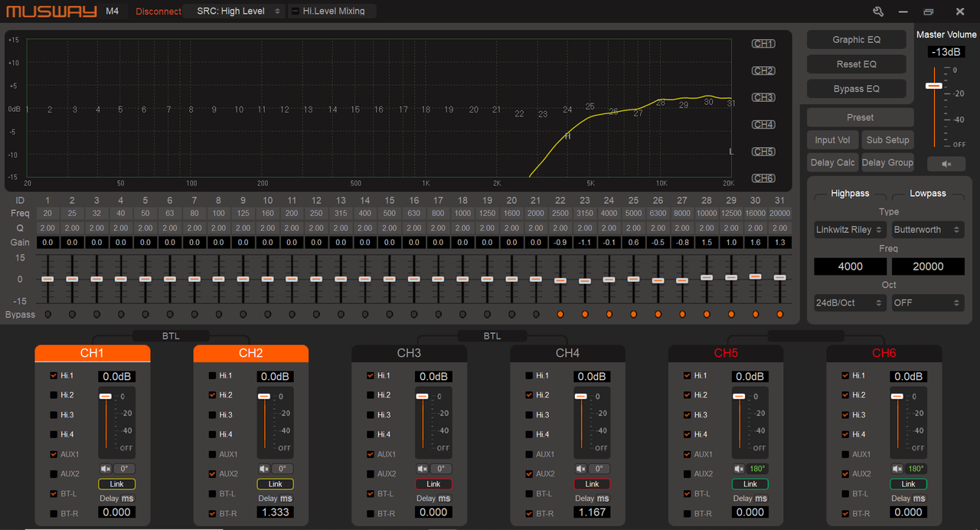Select CH3 channel tab
This screenshot has height=530, width=980.
point(409,353)
